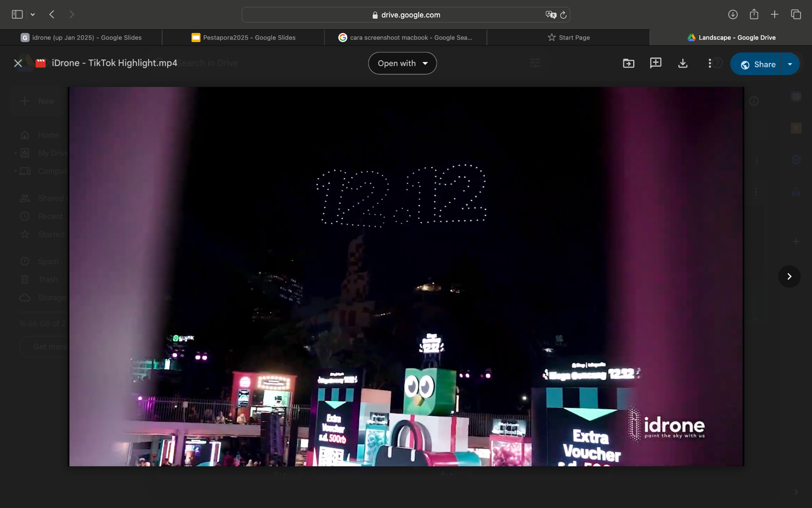Image resolution: width=812 pixels, height=508 pixels.
Task: Expand the sidebar options chevron
Action: (x=33, y=15)
